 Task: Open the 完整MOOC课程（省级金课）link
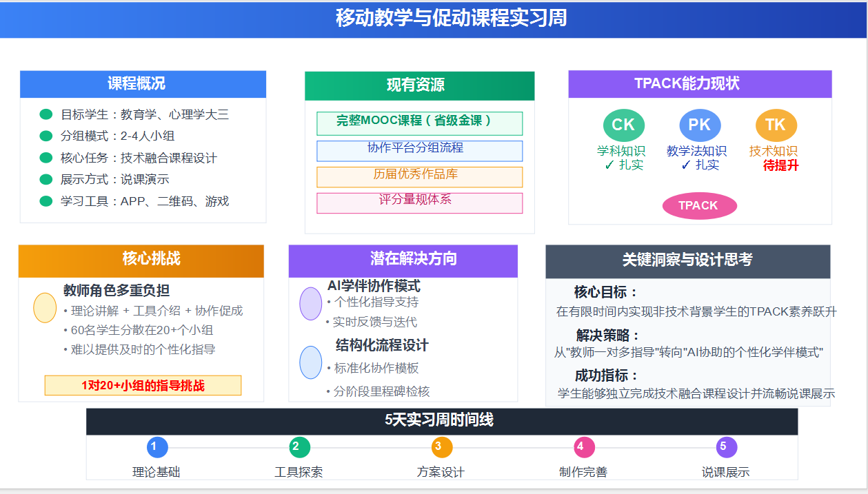418,123
